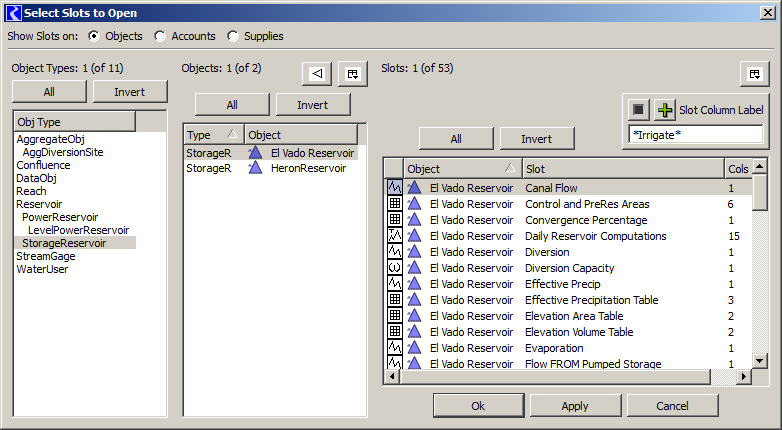Click HeronReservoir triangle icon in Objects list
782x430 pixels.
pyautogui.click(x=255, y=168)
